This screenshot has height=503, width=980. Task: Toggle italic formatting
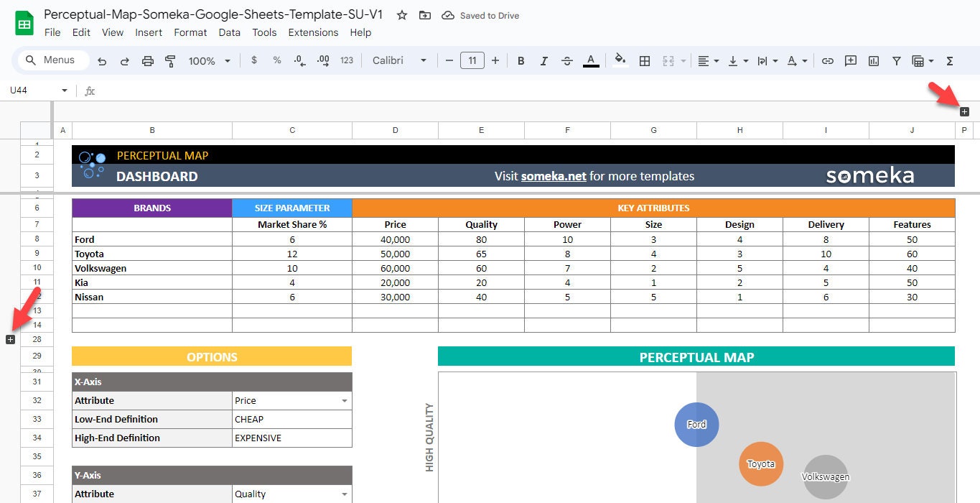pos(543,61)
